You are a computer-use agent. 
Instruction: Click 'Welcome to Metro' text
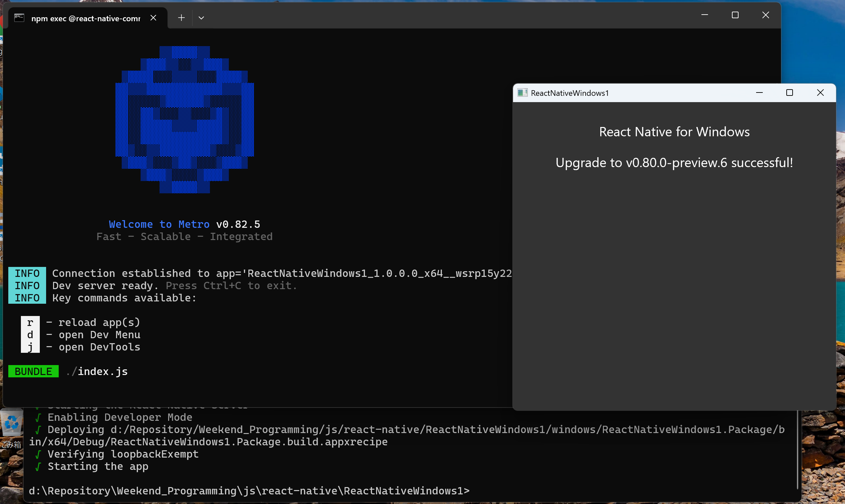159,224
